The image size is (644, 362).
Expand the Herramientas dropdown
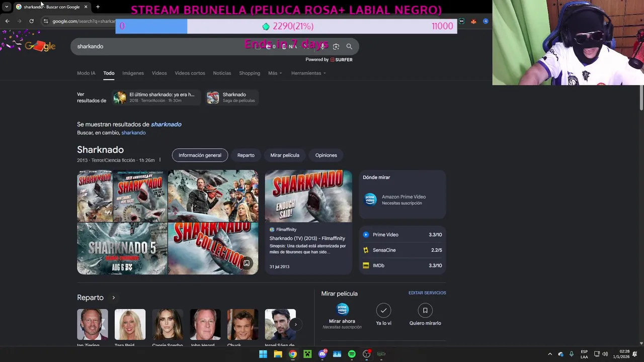[308, 73]
